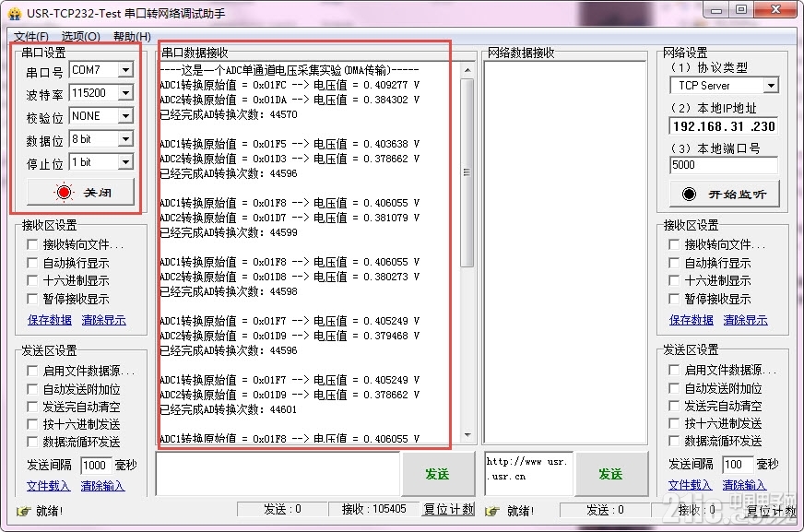This screenshot has width=804, height=532.
Task: Enable network 接收转向文件 checkbox
Action: (674, 244)
